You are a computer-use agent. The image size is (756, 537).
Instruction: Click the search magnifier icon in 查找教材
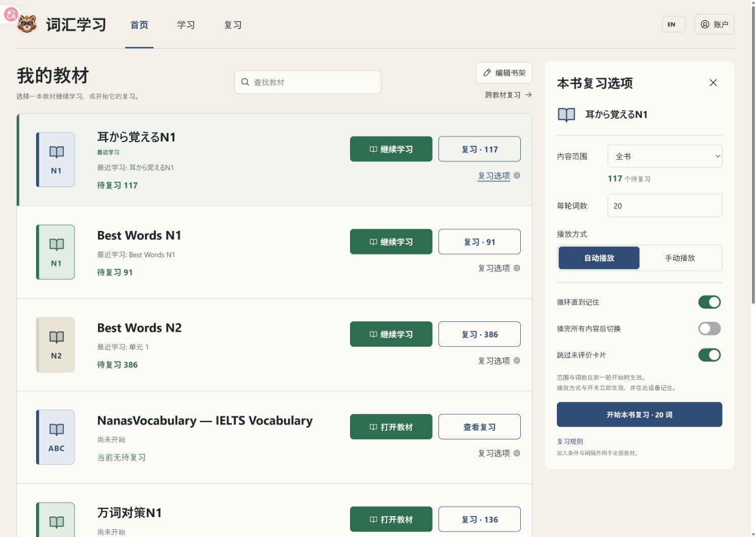point(245,82)
